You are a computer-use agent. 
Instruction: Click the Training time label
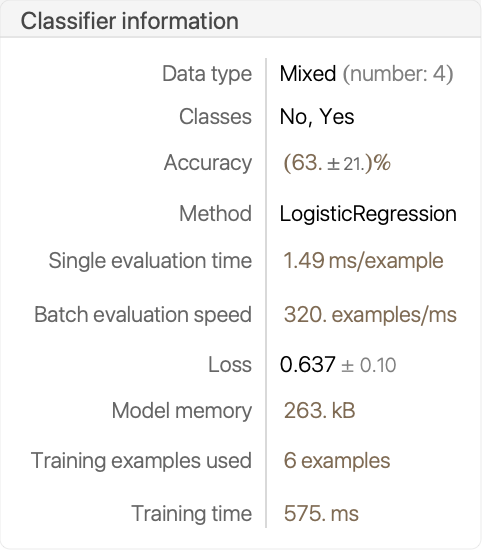[x=192, y=514]
